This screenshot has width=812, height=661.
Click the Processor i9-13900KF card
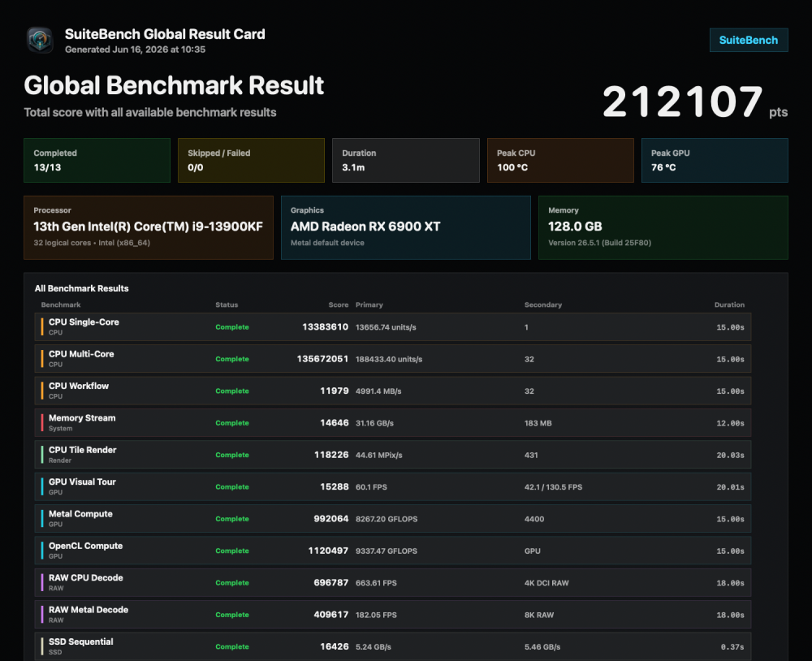point(149,227)
